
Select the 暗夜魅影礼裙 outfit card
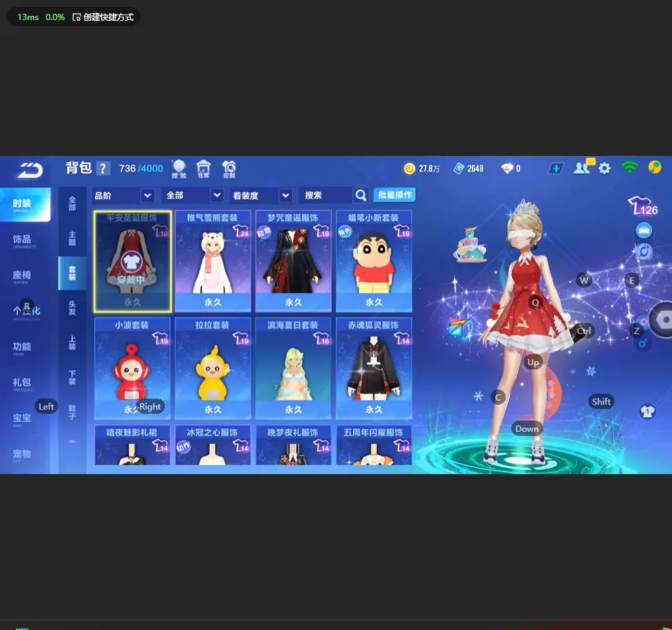coord(132,445)
